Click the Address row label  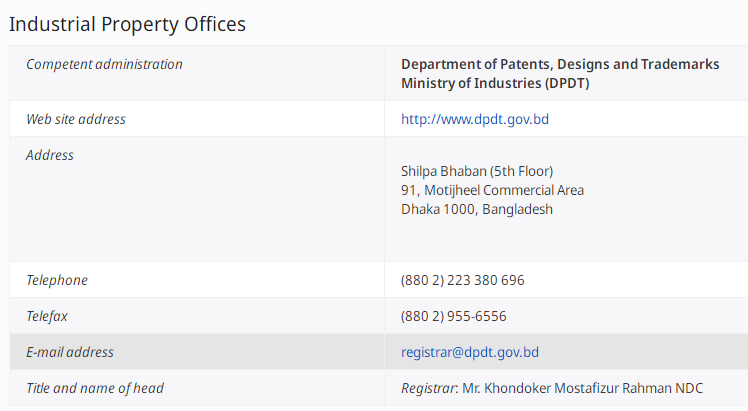[x=50, y=155]
